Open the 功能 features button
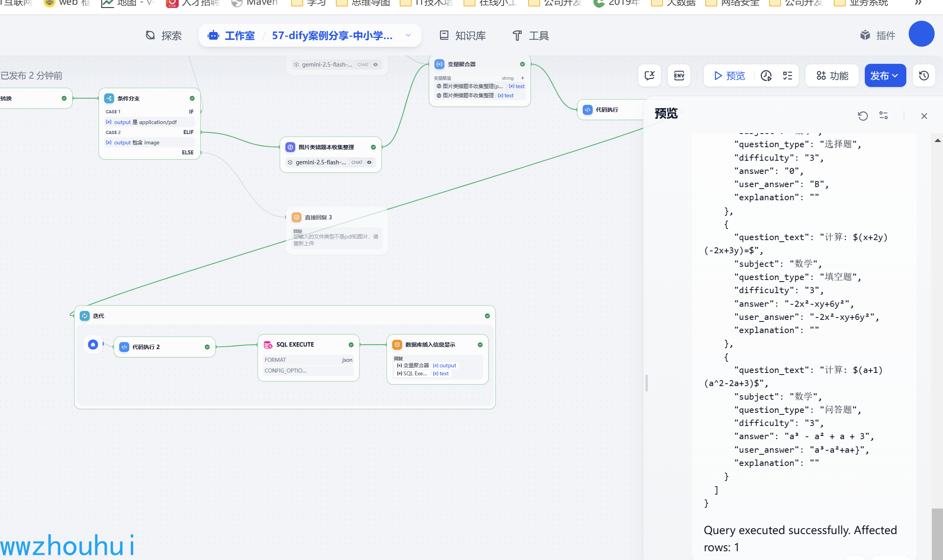943x560 pixels. pos(832,75)
